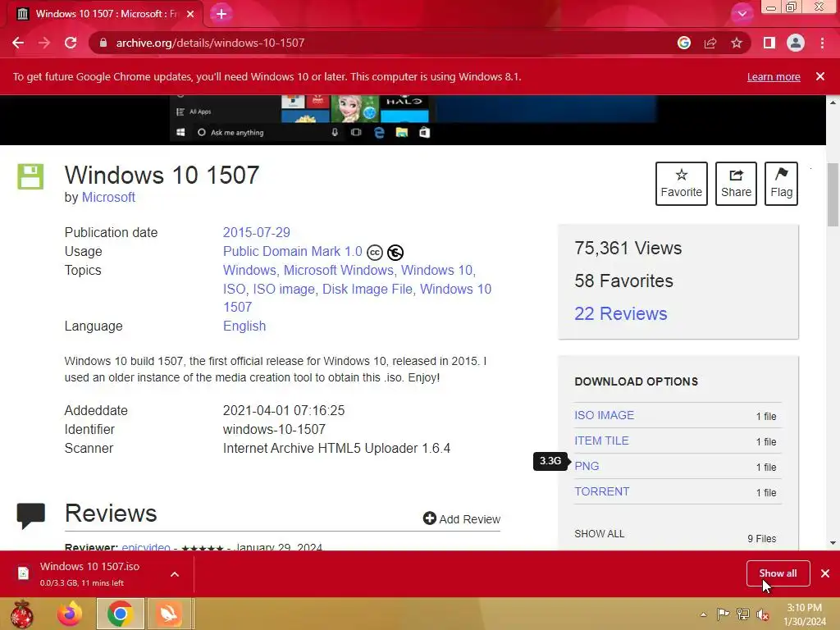
Task: Expand the Windows 10 1507.iso download options
Action: tap(175, 574)
